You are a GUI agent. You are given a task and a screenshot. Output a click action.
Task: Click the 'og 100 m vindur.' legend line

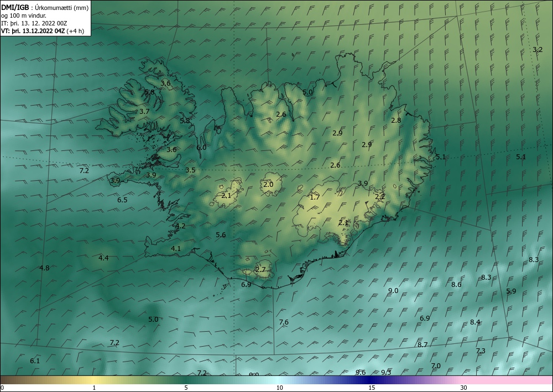pyautogui.click(x=24, y=15)
